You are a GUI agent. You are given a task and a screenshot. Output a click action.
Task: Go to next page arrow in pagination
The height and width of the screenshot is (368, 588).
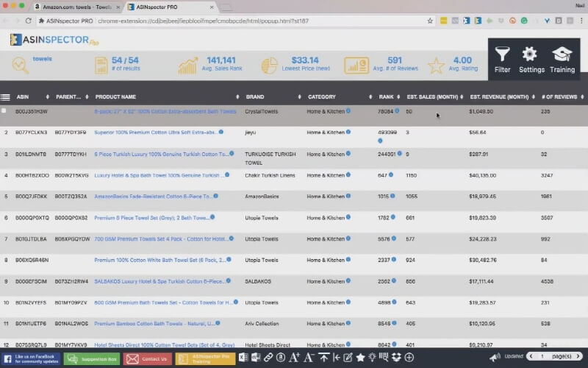click(x=578, y=356)
